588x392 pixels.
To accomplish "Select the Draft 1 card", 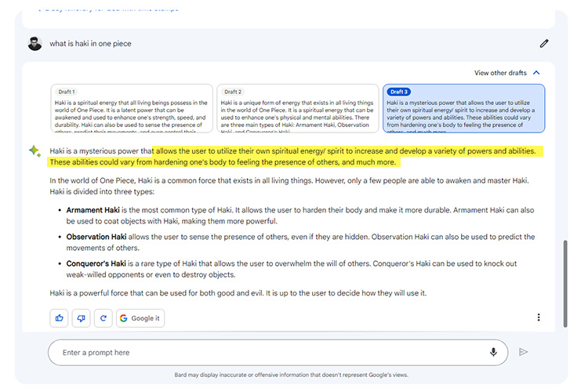I will pyautogui.click(x=132, y=108).
